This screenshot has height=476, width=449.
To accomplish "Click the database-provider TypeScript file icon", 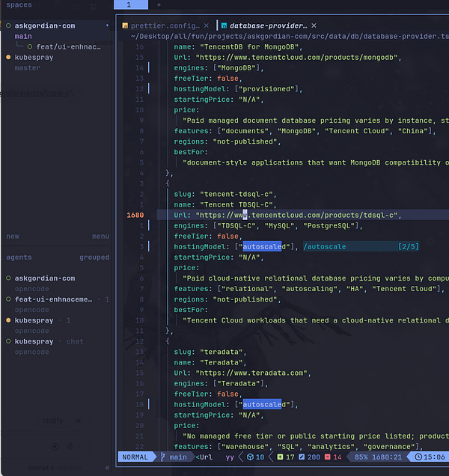I will click(224, 25).
